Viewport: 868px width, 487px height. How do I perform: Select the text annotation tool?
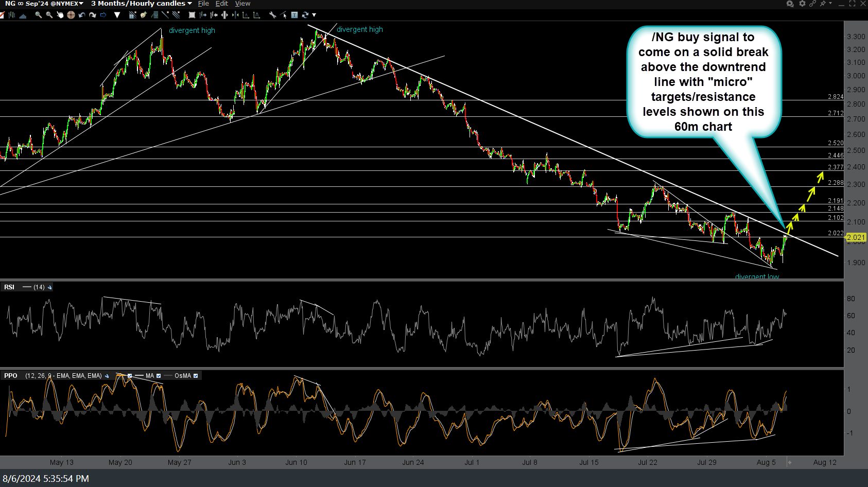294,15
